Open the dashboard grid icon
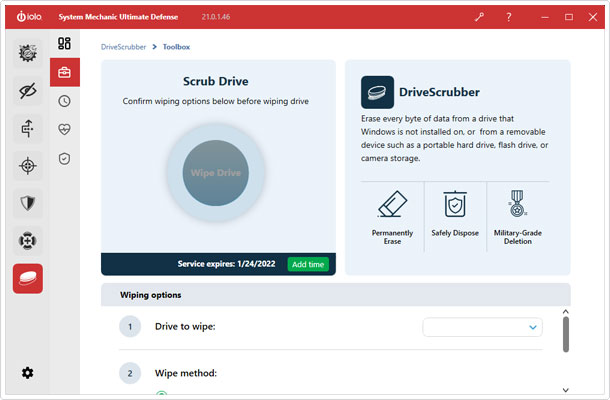This screenshot has height=400, width=610. [65, 43]
